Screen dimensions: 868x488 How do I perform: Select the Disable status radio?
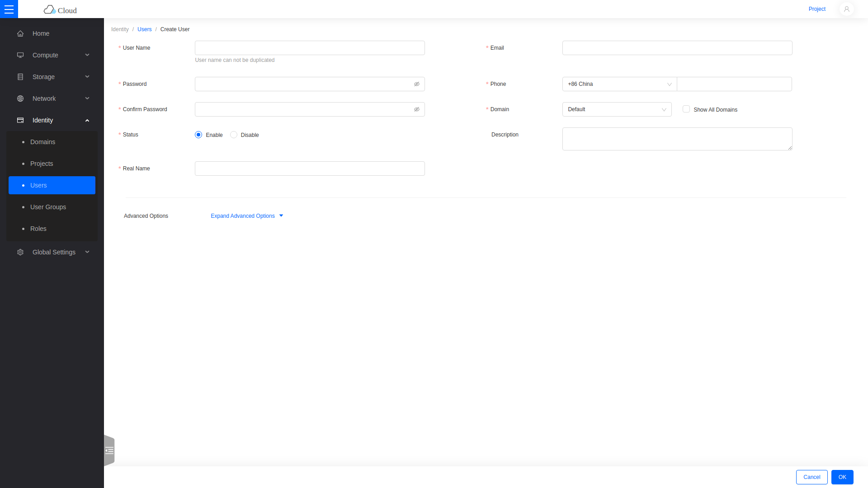coord(234,135)
